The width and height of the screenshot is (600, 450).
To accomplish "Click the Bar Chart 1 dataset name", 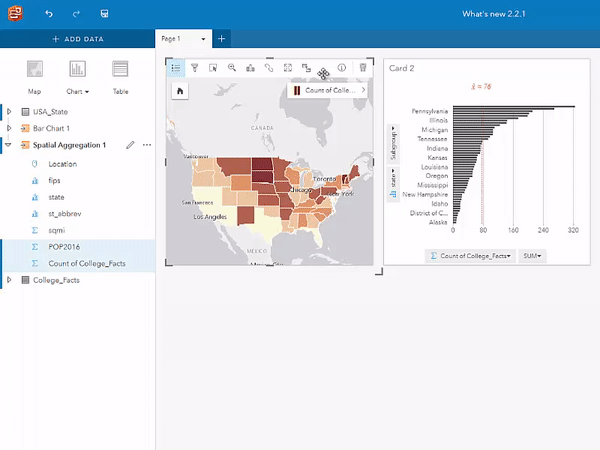I will (x=51, y=128).
